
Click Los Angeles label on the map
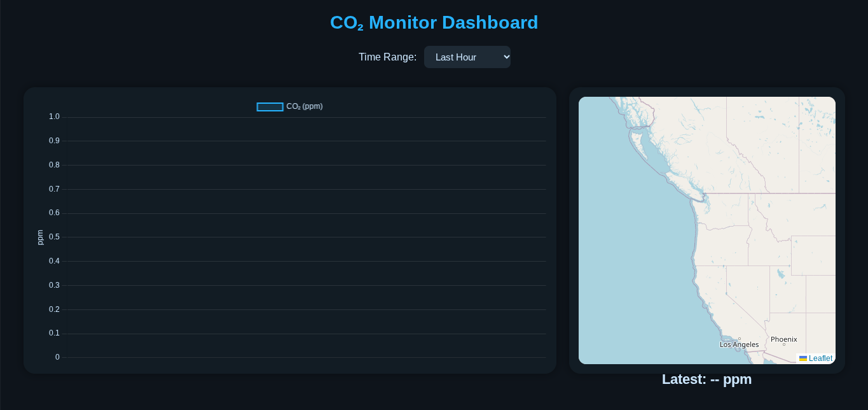click(739, 344)
